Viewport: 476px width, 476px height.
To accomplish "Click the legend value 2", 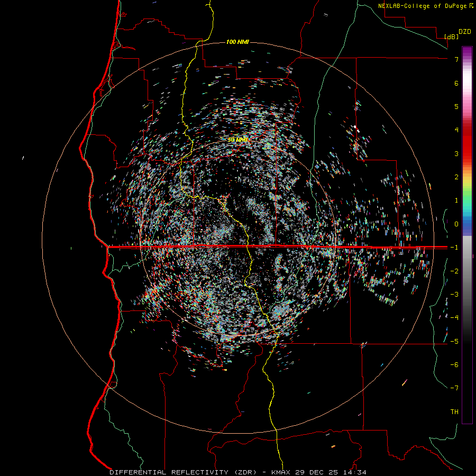I will tap(456, 177).
